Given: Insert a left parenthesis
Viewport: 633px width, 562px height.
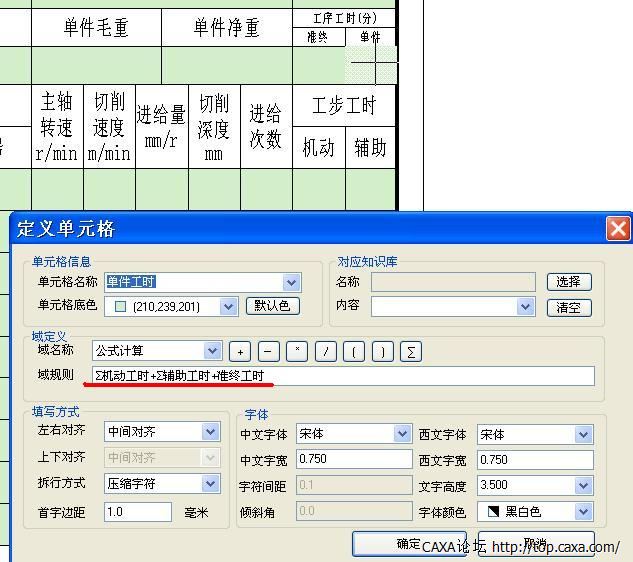Looking at the screenshot, I should point(354,351).
